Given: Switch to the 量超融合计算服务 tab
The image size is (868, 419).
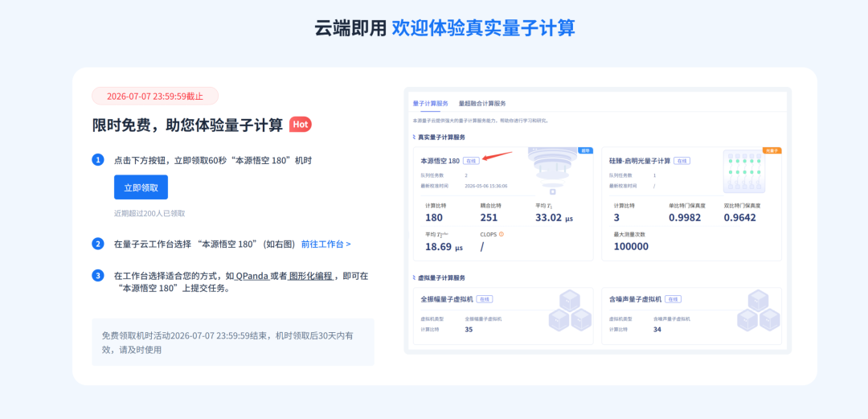Looking at the screenshot, I should (x=482, y=103).
